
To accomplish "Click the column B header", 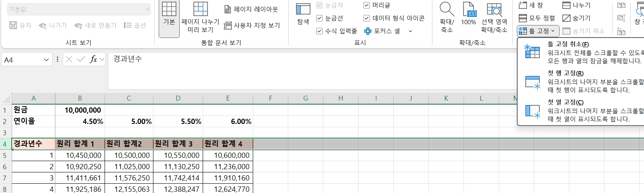I will [80, 98].
